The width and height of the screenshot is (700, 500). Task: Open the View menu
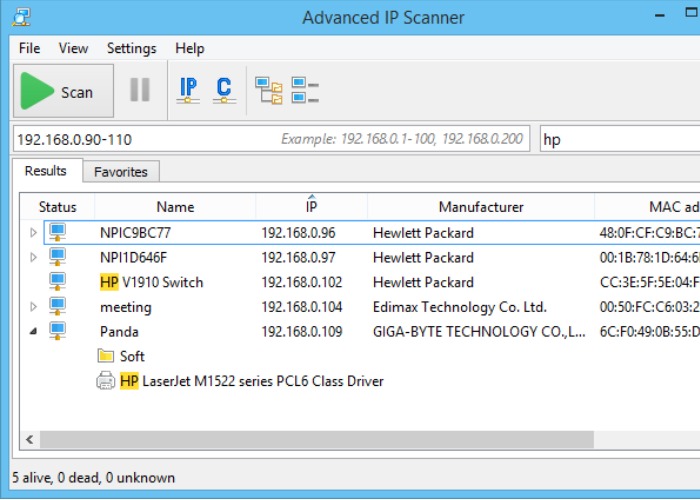[73, 48]
